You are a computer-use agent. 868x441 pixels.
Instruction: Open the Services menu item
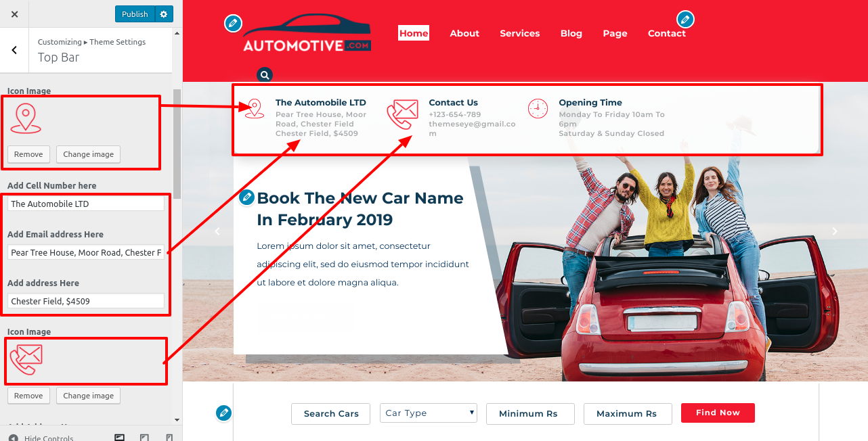[520, 33]
